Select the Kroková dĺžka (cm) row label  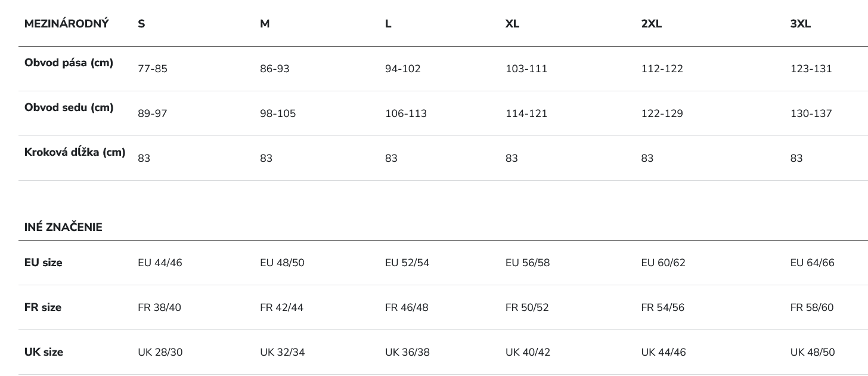[x=75, y=152]
